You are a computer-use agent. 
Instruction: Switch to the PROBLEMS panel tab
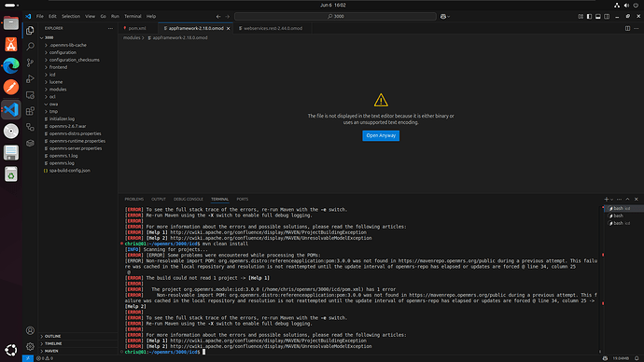coord(134,199)
